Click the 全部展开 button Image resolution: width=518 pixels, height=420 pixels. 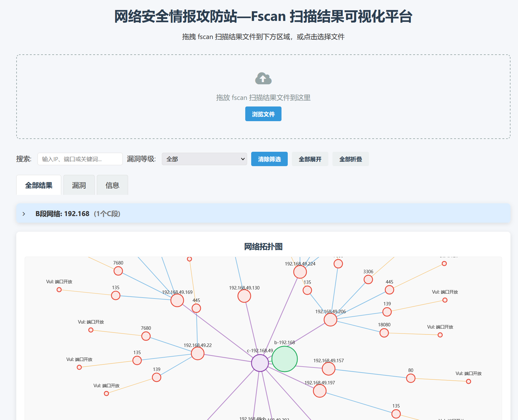[x=310, y=159]
